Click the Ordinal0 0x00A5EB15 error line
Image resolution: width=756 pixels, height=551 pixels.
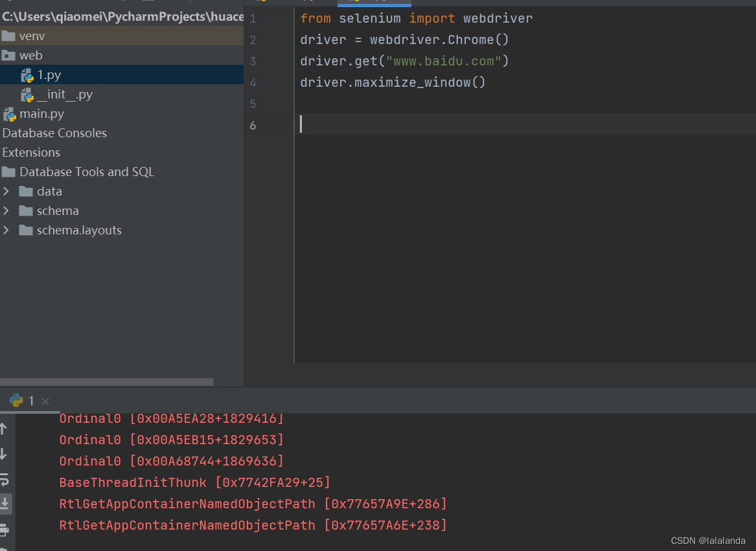tap(171, 440)
